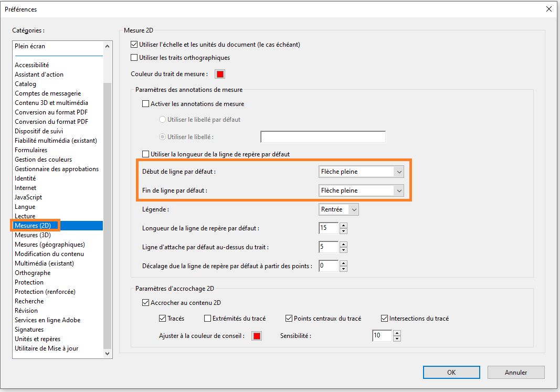
Task: Enable "Utiliser les traits orthographiques"
Action: point(134,57)
